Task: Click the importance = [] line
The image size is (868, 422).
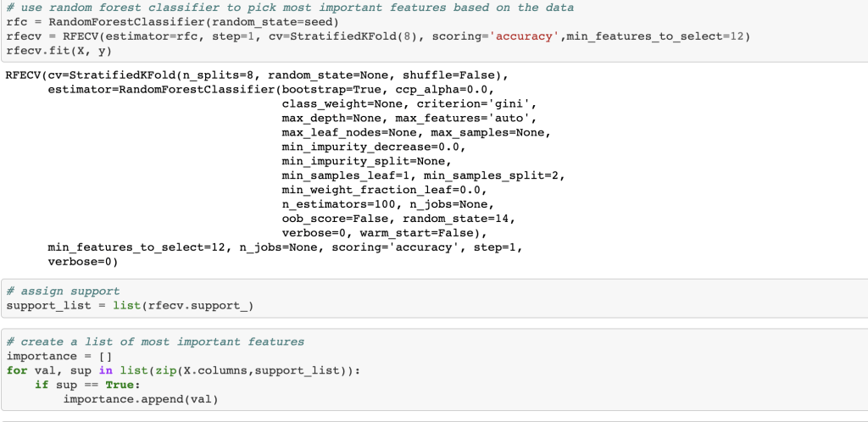Action: [x=59, y=356]
